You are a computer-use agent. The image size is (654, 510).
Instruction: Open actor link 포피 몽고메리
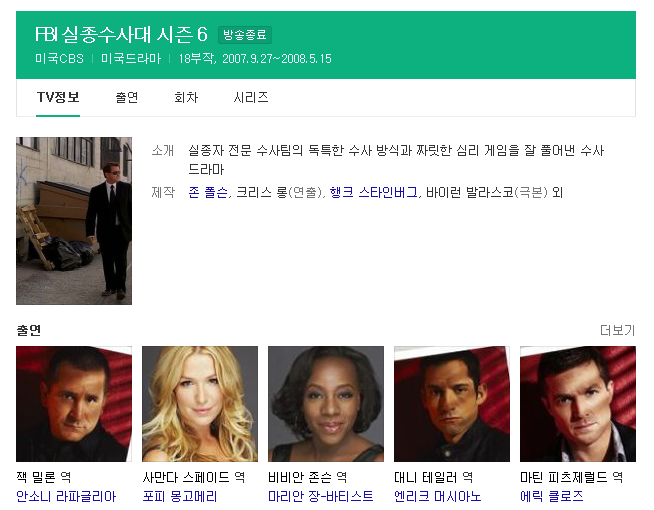click(x=180, y=496)
